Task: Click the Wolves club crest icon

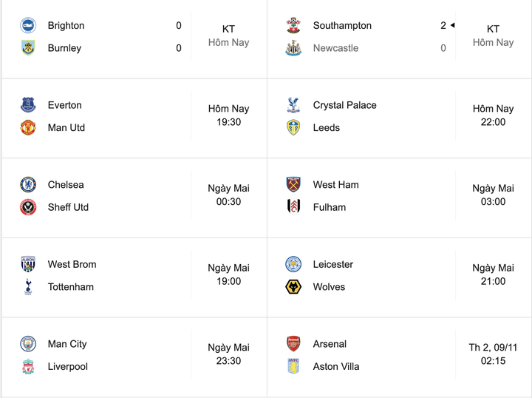Action: pos(293,287)
